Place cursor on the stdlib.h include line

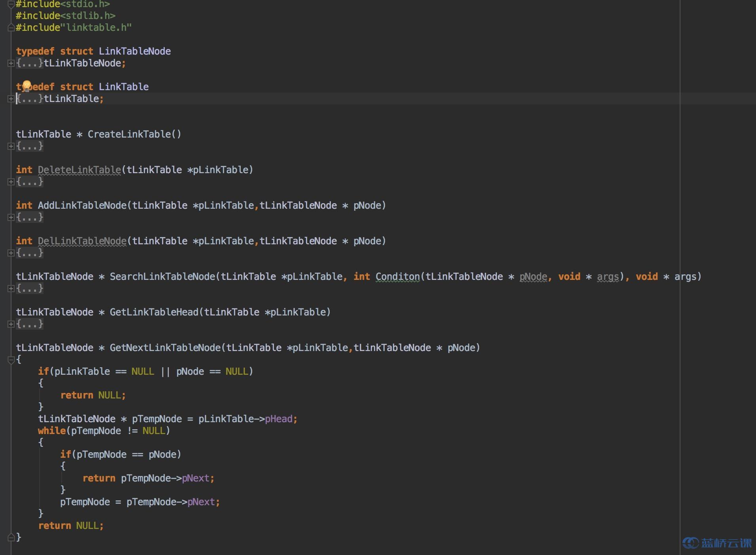pos(65,16)
